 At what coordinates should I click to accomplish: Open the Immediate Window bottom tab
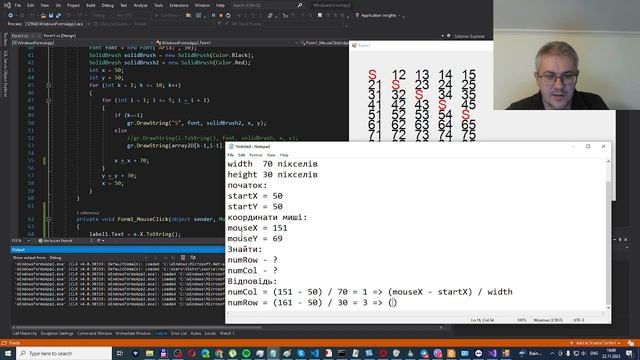coord(133,333)
